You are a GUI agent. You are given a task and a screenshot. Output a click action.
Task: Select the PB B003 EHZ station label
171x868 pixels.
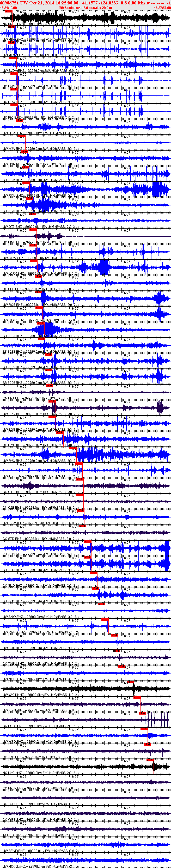click(x=39, y=336)
